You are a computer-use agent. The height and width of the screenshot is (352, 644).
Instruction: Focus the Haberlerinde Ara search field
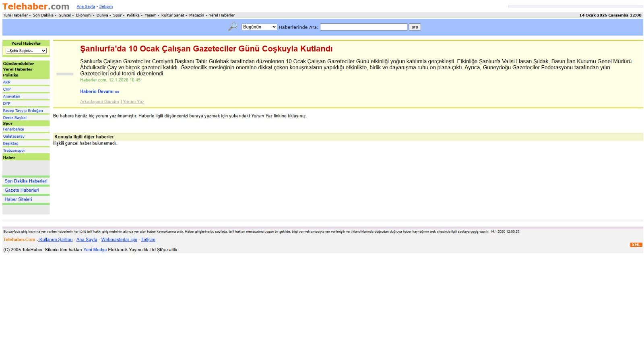click(x=363, y=27)
